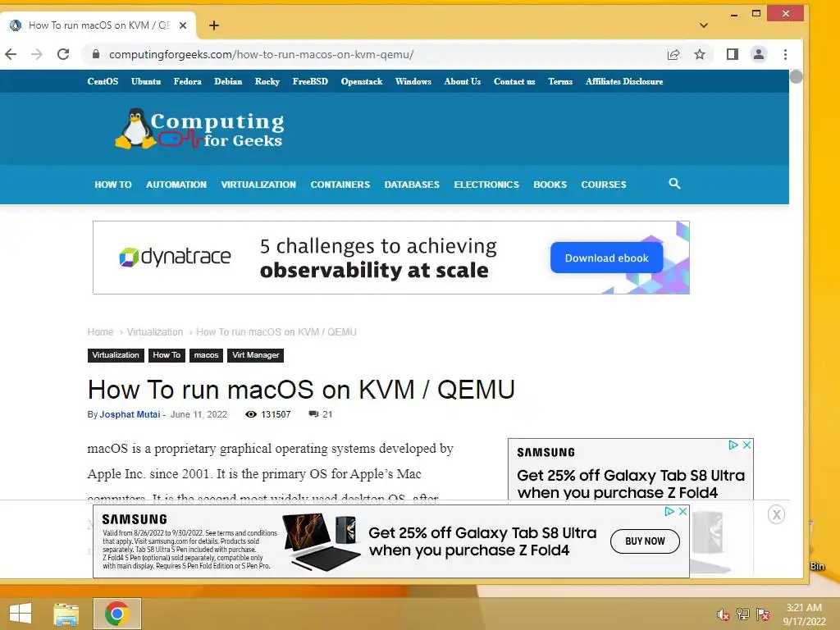Close the bottom Samsung ad
The width and height of the screenshot is (840, 630).
[683, 512]
